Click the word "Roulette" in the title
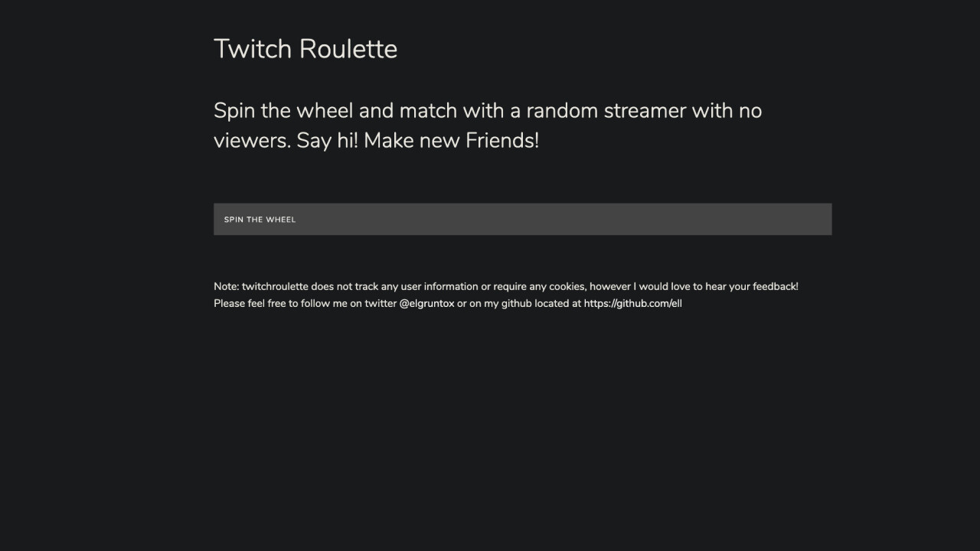 348,49
